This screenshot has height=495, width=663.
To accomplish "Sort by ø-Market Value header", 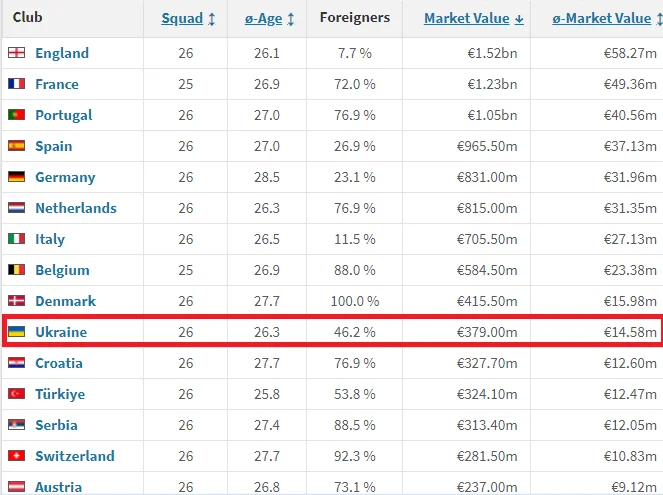I will pos(602,18).
